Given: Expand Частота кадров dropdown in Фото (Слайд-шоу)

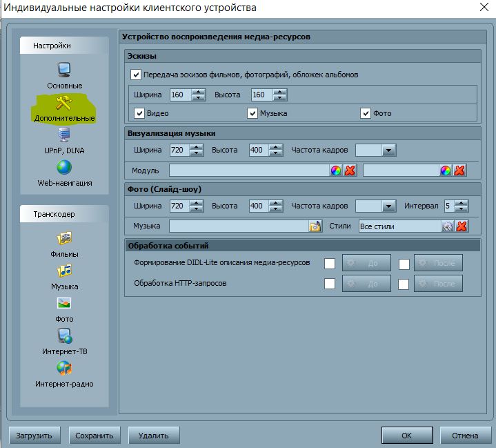Looking at the screenshot, I should click(389, 206).
